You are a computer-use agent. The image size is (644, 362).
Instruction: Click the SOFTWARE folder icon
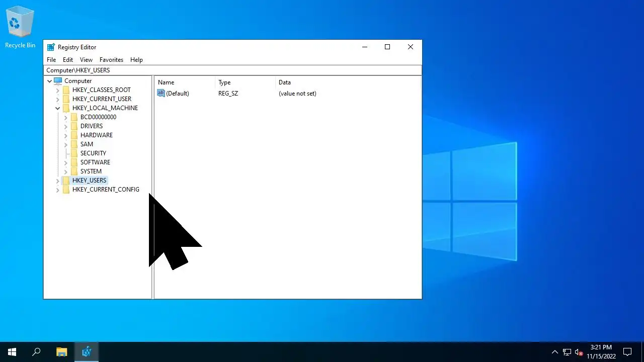pyautogui.click(x=74, y=162)
